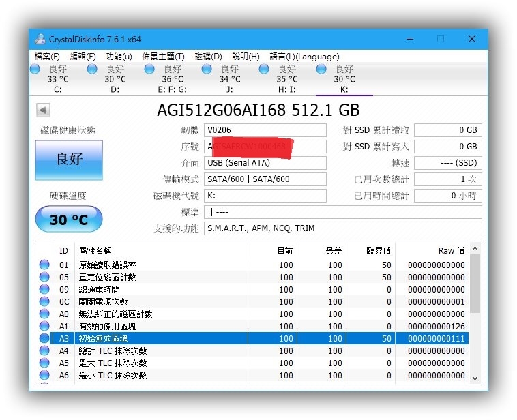Click the 介面 field USB (Serial ATA)
The width and height of the screenshot is (517, 420).
[x=265, y=163]
